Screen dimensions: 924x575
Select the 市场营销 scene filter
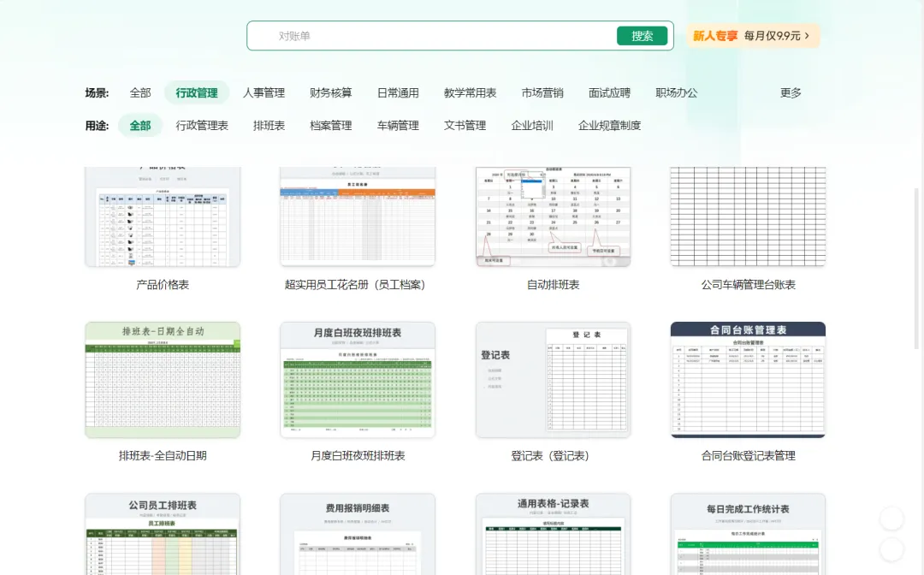click(x=542, y=93)
